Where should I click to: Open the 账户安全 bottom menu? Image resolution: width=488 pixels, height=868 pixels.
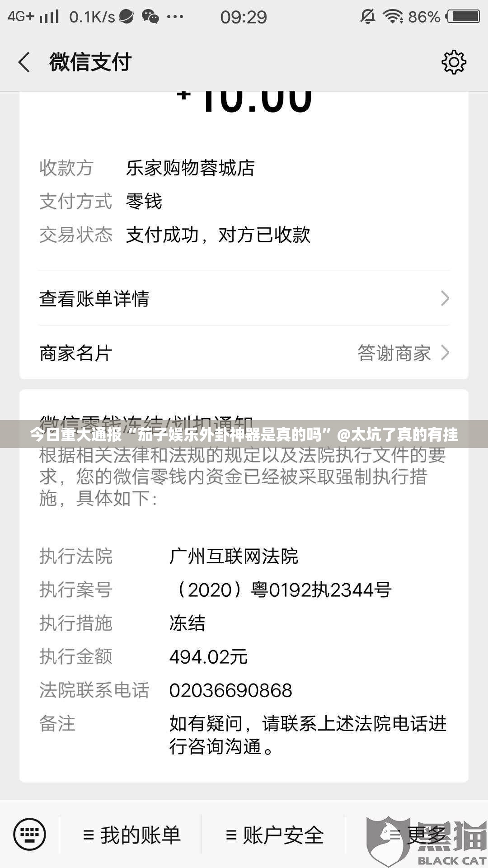[275, 835]
